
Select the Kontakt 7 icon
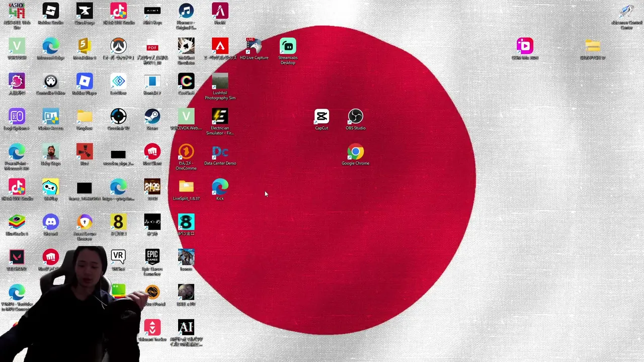152,81
